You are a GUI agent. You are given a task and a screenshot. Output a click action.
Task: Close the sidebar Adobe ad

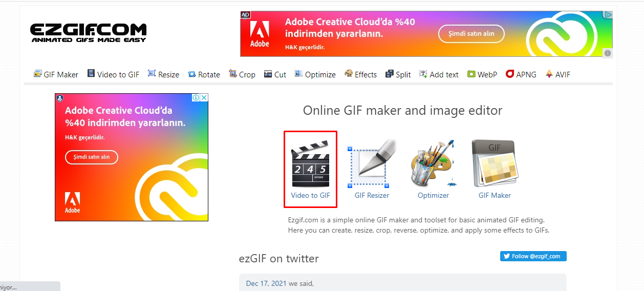coord(204,98)
